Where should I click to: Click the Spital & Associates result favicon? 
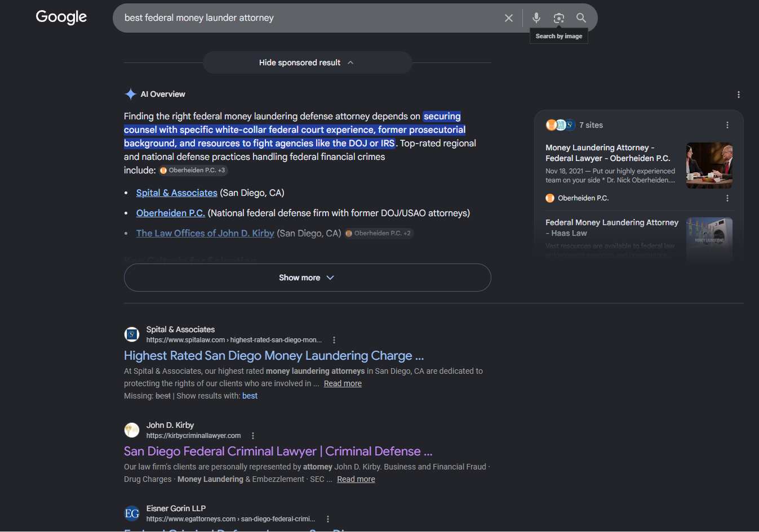click(x=132, y=334)
